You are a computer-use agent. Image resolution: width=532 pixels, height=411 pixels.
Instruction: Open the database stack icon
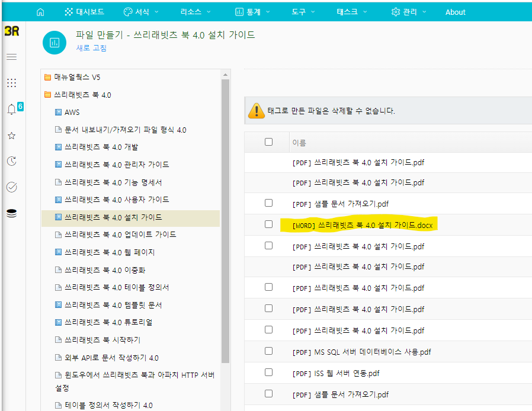(x=11, y=213)
